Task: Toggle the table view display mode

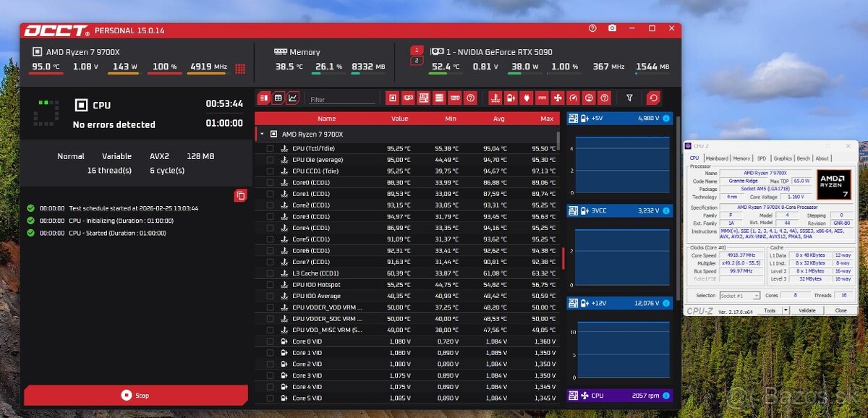Action: pyautogui.click(x=278, y=97)
